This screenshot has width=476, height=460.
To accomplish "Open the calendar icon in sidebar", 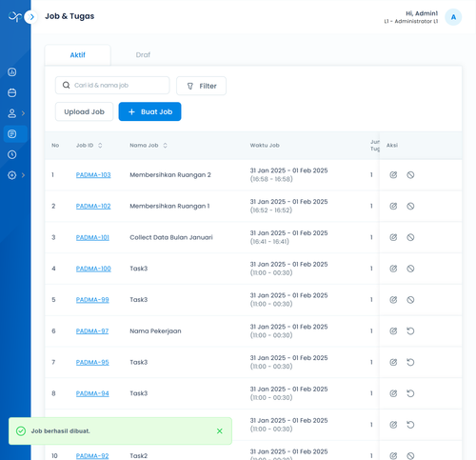I will (12, 92).
